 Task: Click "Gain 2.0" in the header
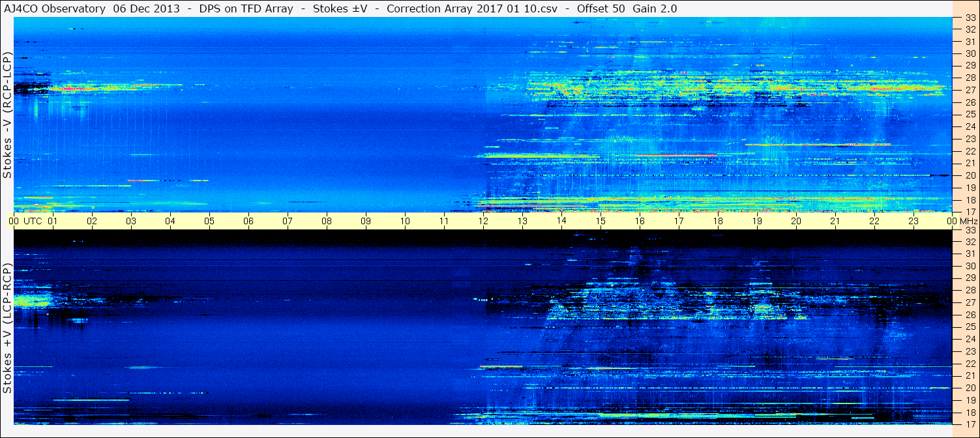[x=655, y=8]
